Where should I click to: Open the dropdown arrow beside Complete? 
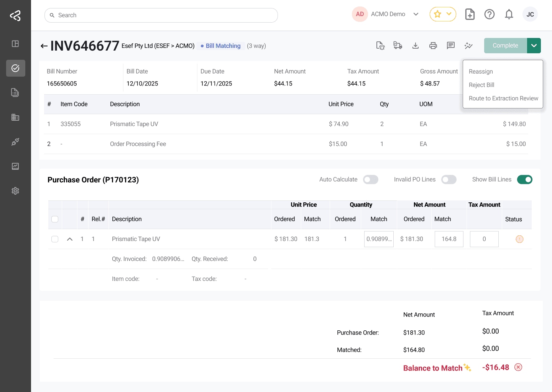[x=534, y=45]
